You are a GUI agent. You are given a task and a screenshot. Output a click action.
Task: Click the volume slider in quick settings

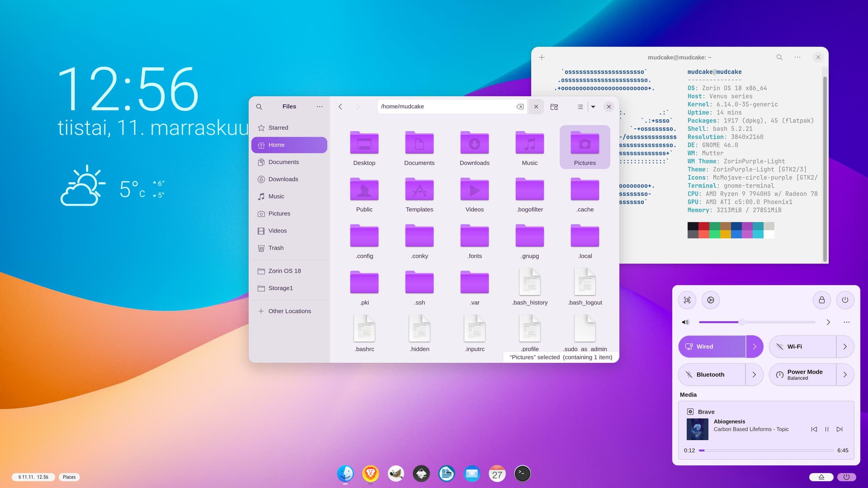757,322
